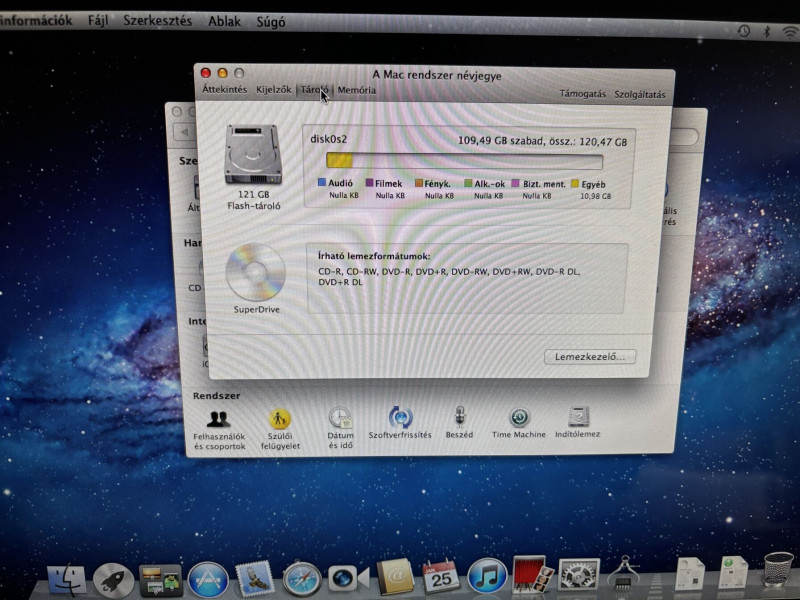Click the SuperDrive label text
This screenshot has height=600, width=800.
tap(257, 310)
